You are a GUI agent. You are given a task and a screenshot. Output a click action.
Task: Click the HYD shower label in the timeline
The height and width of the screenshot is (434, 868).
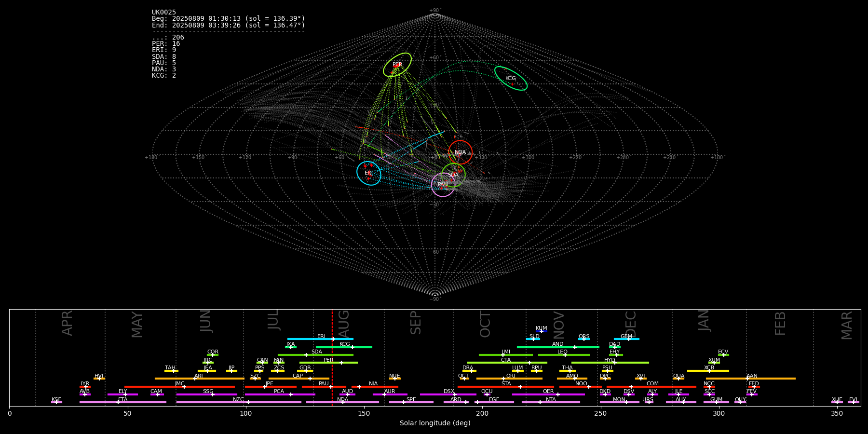coord(610,360)
